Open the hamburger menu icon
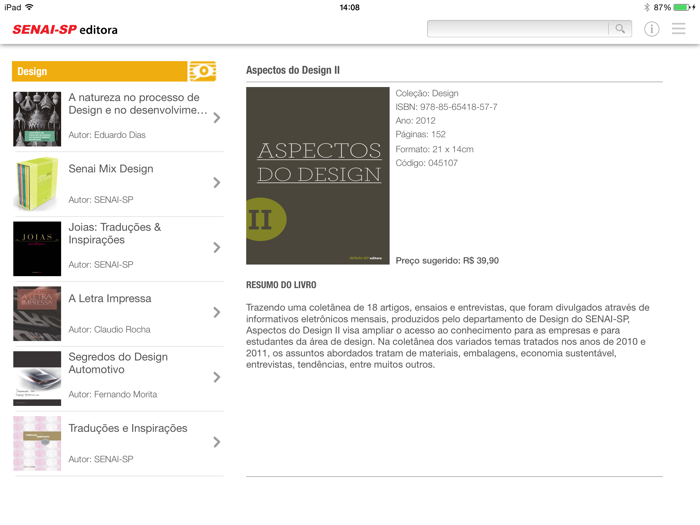700x525 pixels. pyautogui.click(x=679, y=29)
